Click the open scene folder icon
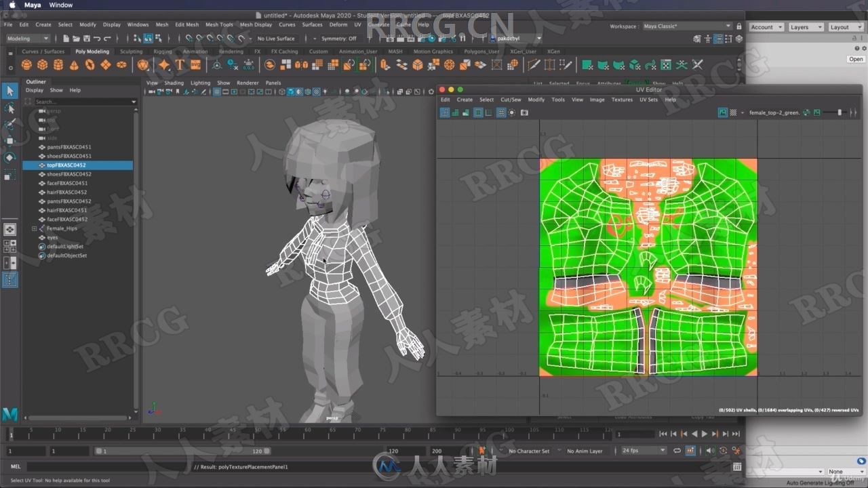The width and height of the screenshot is (868, 488). tap(77, 39)
